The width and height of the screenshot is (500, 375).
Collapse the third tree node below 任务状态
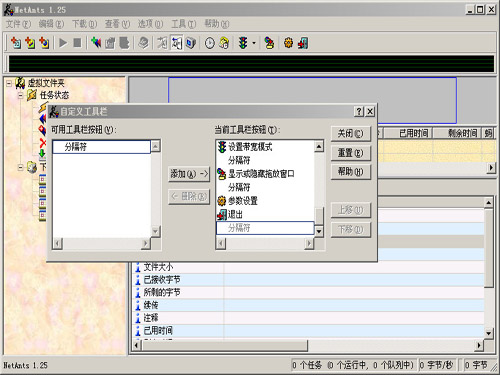pyautogui.click(x=21, y=167)
